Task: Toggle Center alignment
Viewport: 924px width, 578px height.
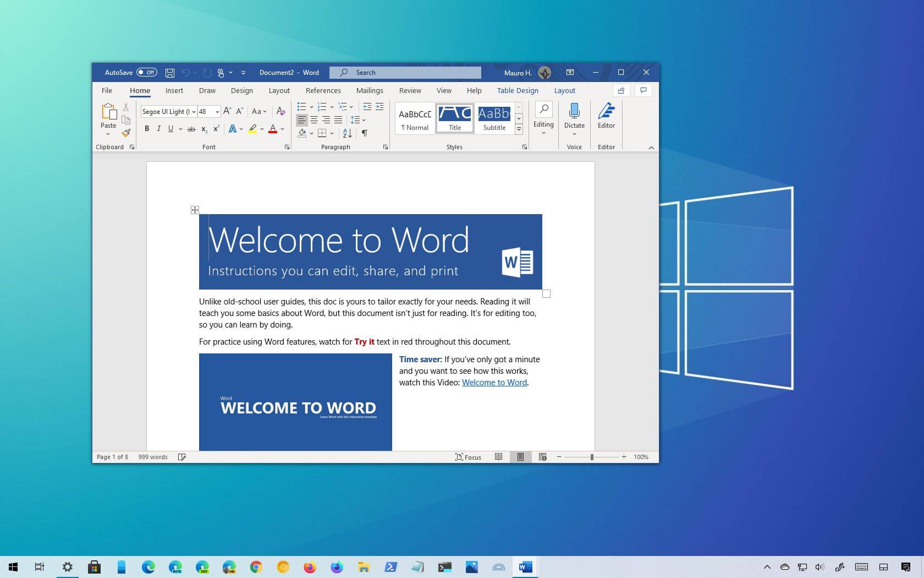Action: [314, 120]
